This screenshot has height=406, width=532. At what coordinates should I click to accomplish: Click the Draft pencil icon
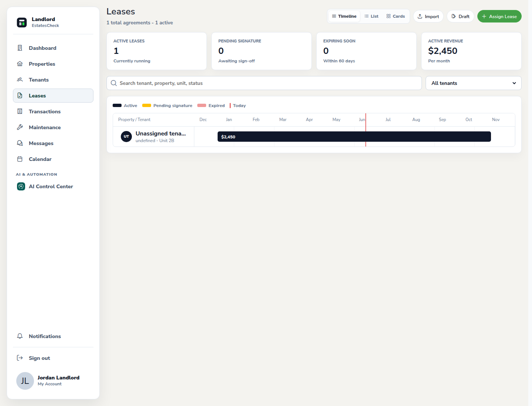coord(454,16)
